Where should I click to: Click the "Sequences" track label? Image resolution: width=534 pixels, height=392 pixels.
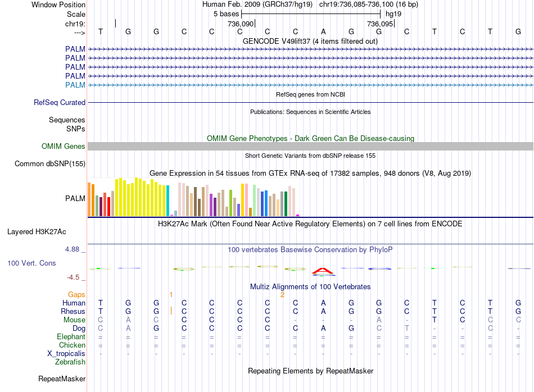pyautogui.click(x=67, y=120)
